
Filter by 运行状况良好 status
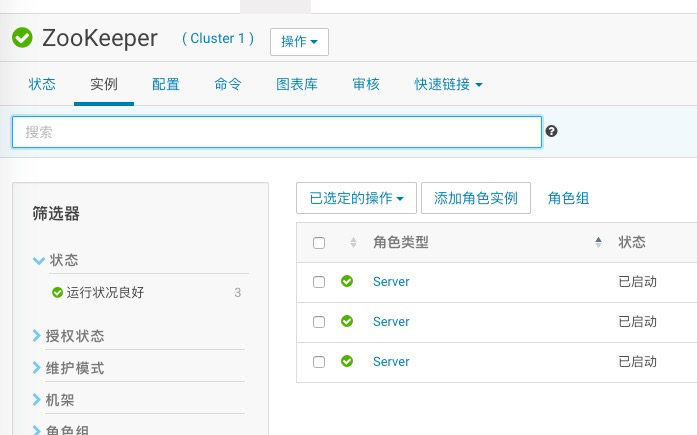pyautogui.click(x=105, y=292)
